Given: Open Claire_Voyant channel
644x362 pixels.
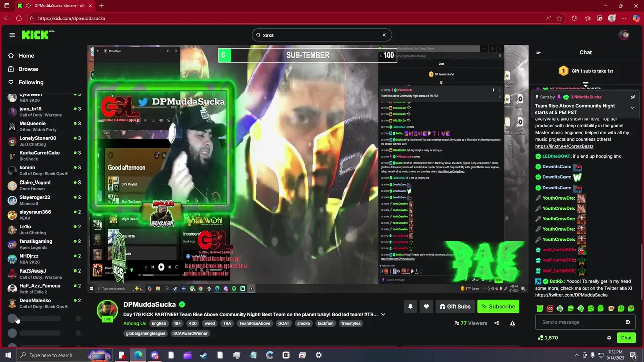Looking at the screenshot, I should coord(44,186).
